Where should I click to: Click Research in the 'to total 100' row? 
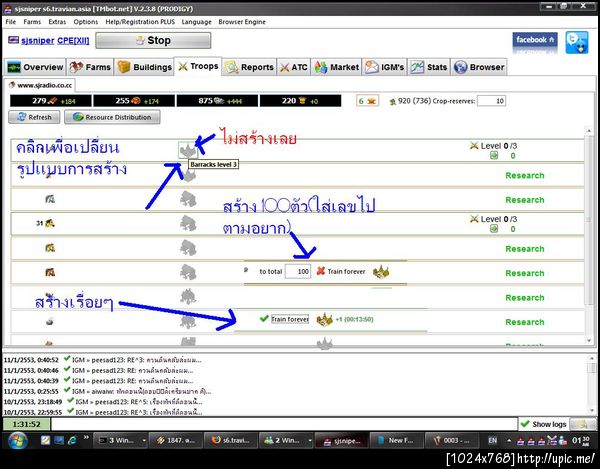click(x=525, y=273)
